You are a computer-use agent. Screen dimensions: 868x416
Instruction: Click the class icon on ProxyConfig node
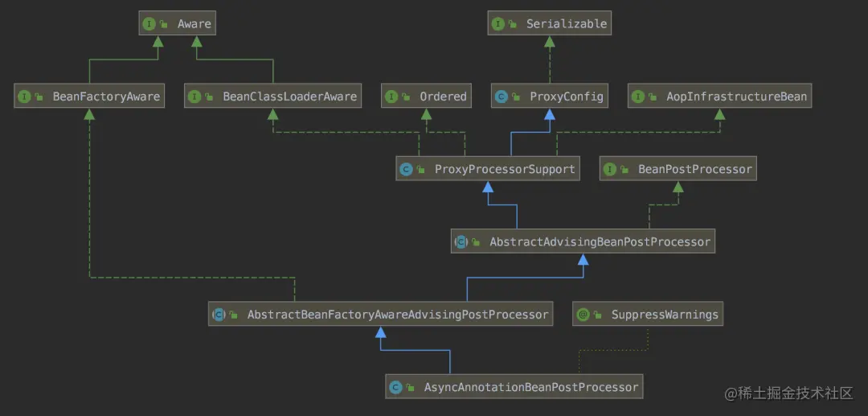pyautogui.click(x=502, y=97)
